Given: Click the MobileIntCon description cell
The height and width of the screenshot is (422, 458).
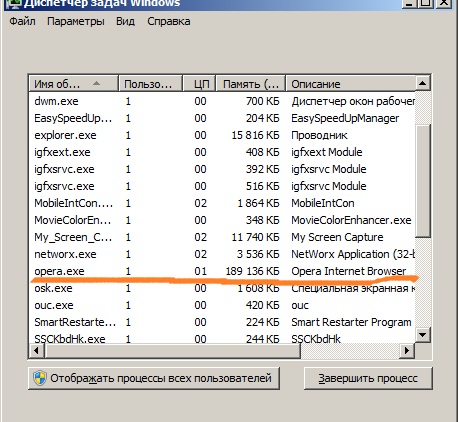Looking at the screenshot, I should (x=323, y=203).
